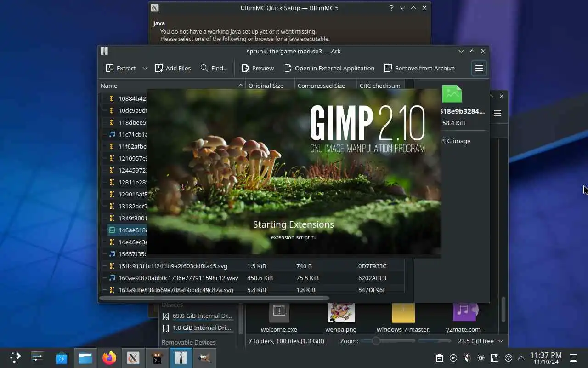Select 69.0 GiB Internal Drive device
588x368 pixels.
tap(198, 316)
